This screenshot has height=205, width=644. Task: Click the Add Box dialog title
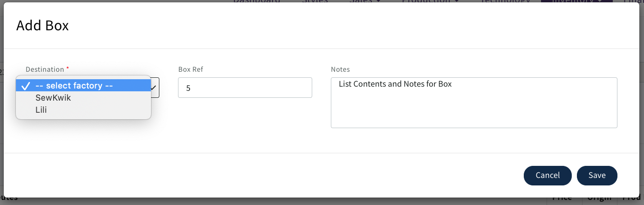pyautogui.click(x=42, y=26)
